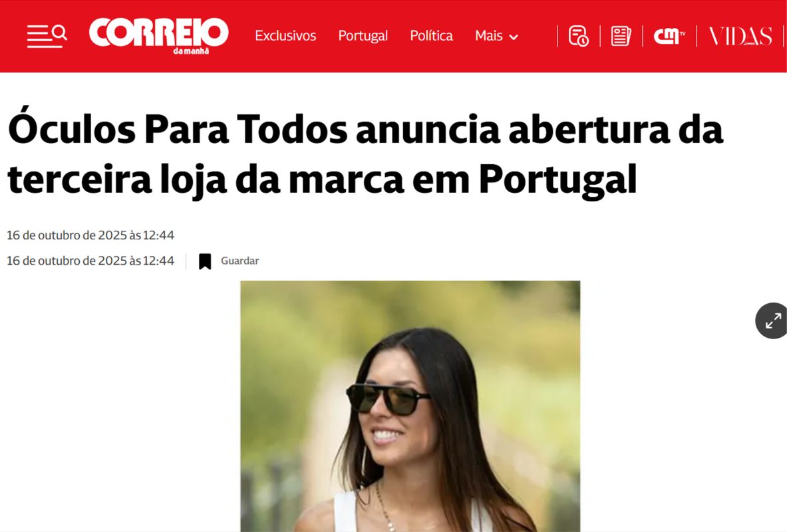This screenshot has height=532, width=787.
Task: Click the 'da manhã' text under the logo
Action: click(191, 51)
